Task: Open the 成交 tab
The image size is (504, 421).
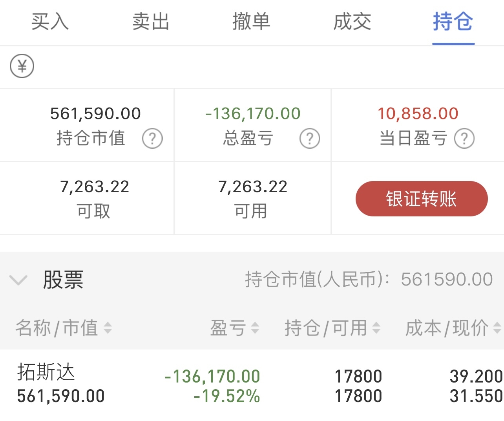Action: 352,22
